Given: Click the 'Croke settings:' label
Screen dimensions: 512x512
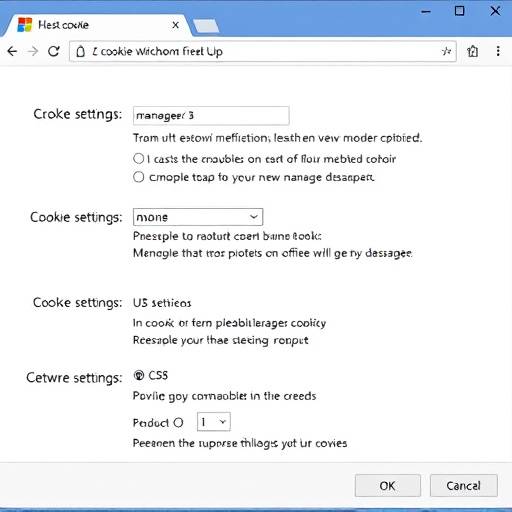Looking at the screenshot, I should click(77, 114).
